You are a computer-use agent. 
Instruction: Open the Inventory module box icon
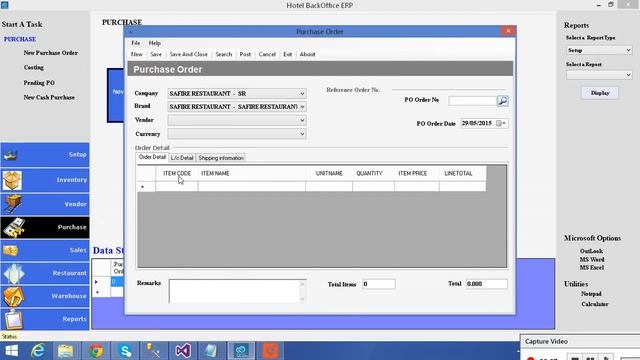coord(12,180)
